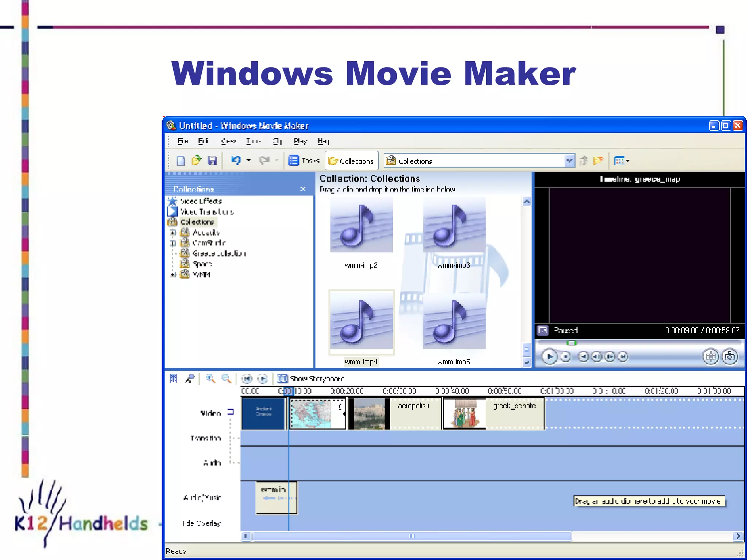Click the preview monitor seek bar
747x560 pixels.
click(638, 343)
